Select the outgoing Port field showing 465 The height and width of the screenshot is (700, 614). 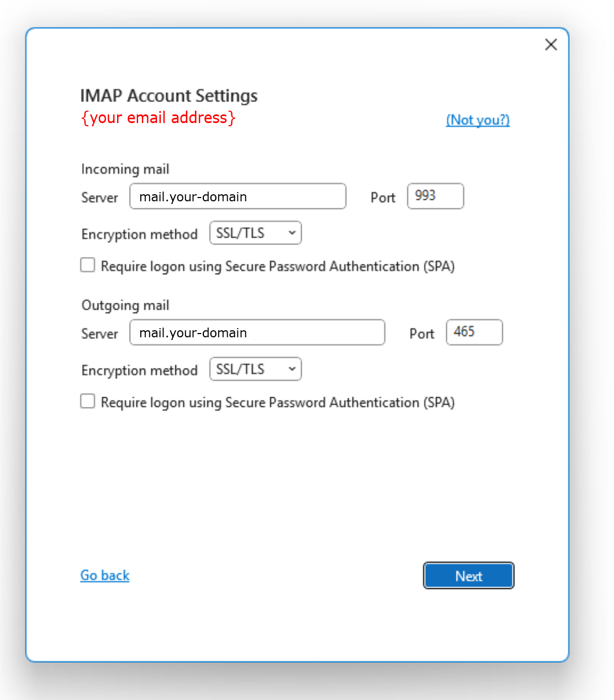tap(474, 332)
